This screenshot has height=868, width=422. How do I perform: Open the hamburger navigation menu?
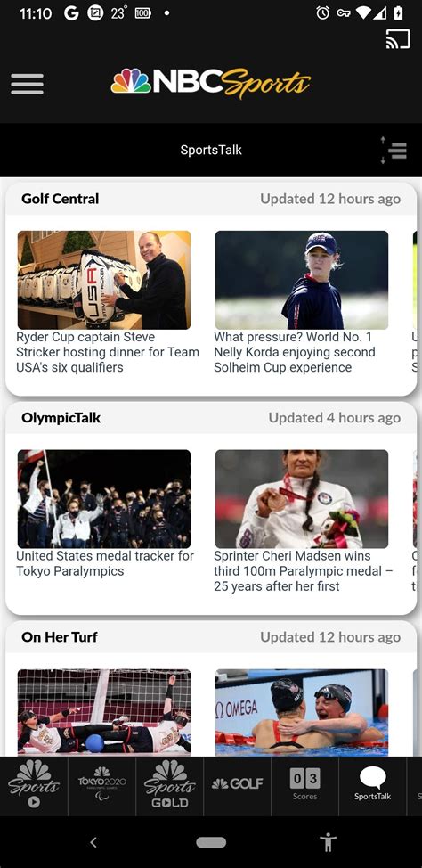coord(27,84)
